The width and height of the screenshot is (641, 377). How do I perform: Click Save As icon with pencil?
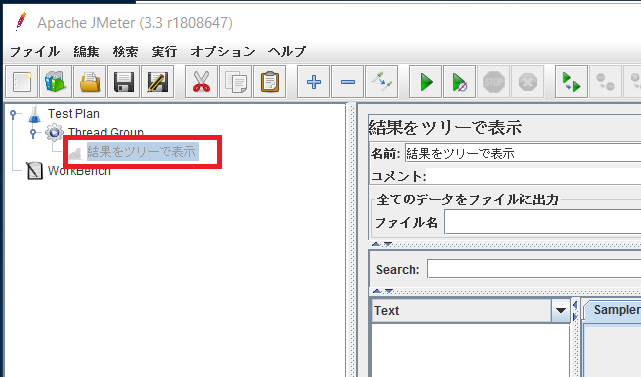(x=157, y=82)
